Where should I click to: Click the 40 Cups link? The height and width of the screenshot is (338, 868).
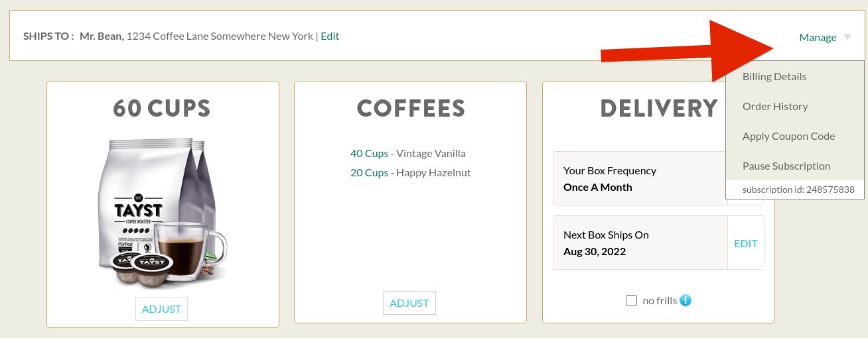pos(369,153)
